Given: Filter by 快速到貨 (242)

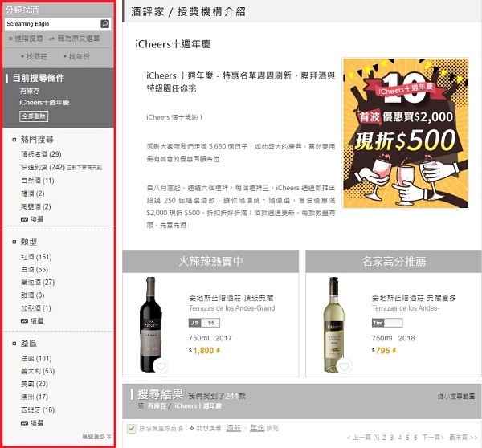Looking at the screenshot, I should [x=43, y=167].
